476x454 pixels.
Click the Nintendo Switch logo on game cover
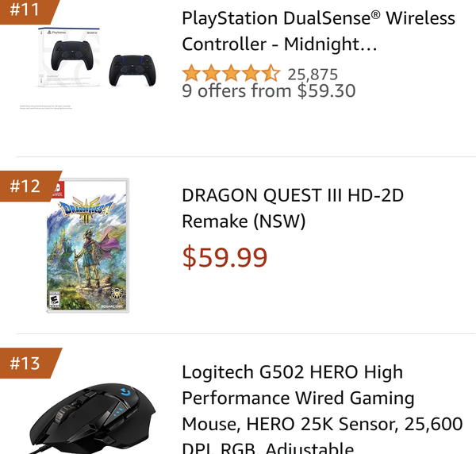tap(58, 190)
